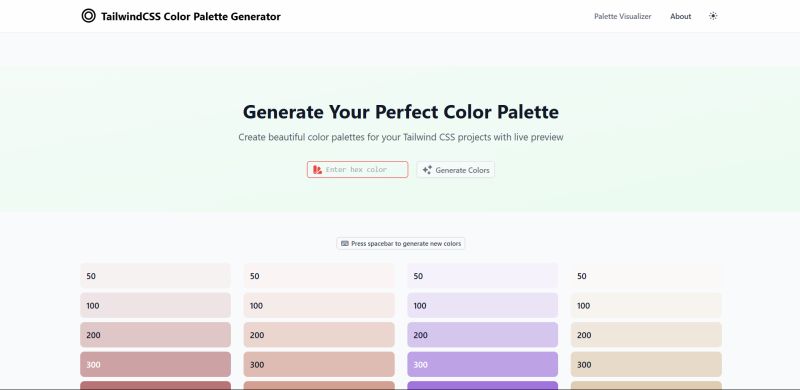Select the 200 shade in purple palette
Screen dimensions: 800x390
483,335
